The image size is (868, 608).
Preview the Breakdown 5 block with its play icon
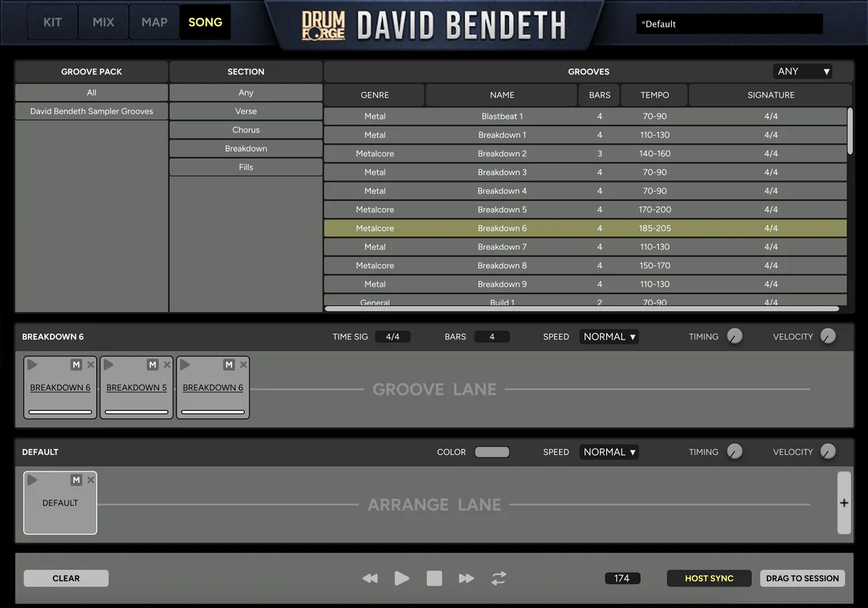(109, 365)
